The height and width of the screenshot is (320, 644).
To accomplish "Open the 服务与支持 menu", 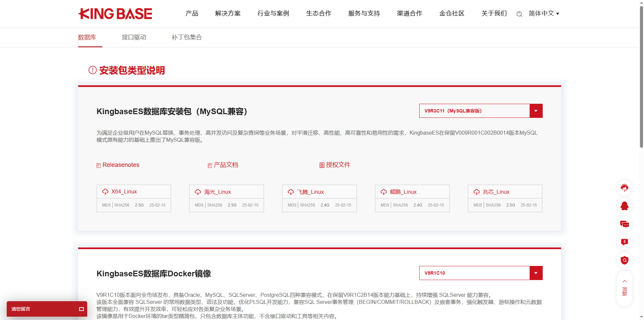I will coord(364,13).
